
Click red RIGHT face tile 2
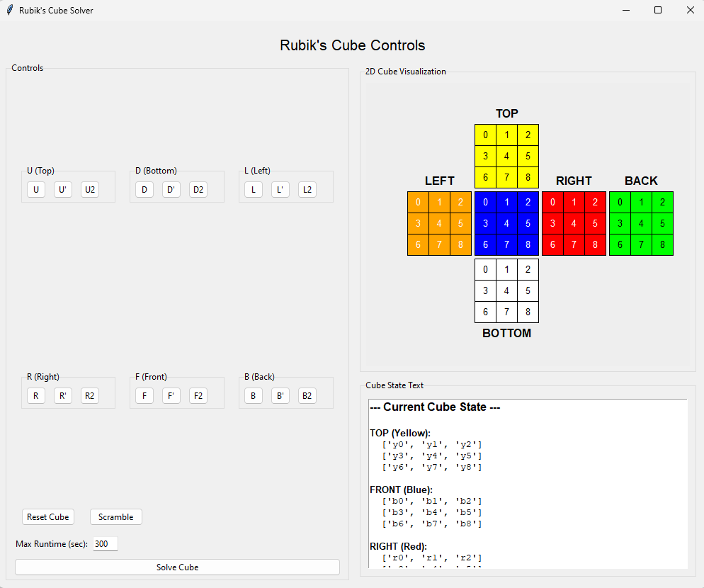point(596,202)
